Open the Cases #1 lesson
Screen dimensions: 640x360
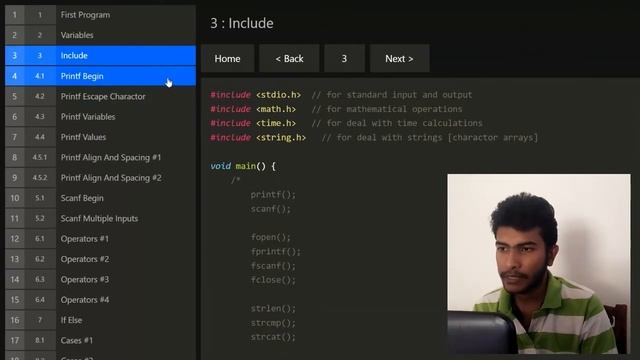(x=100, y=340)
